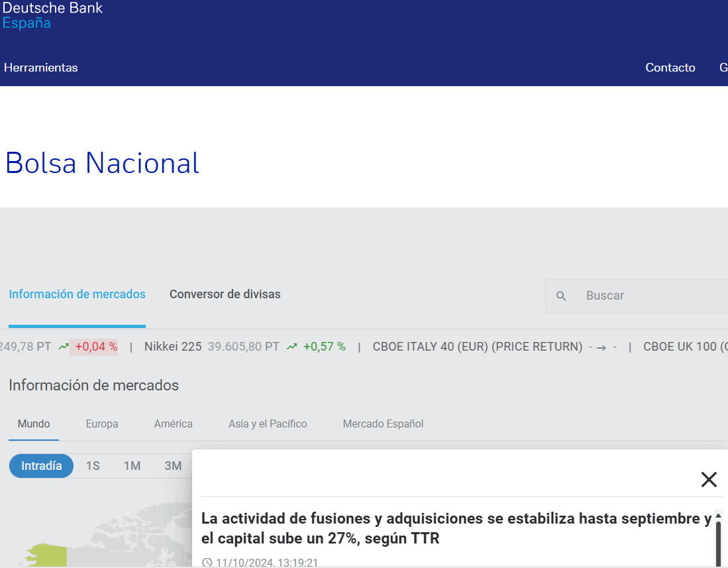This screenshot has height=568, width=728.
Task: Select the 3M time period
Action: [x=173, y=466]
